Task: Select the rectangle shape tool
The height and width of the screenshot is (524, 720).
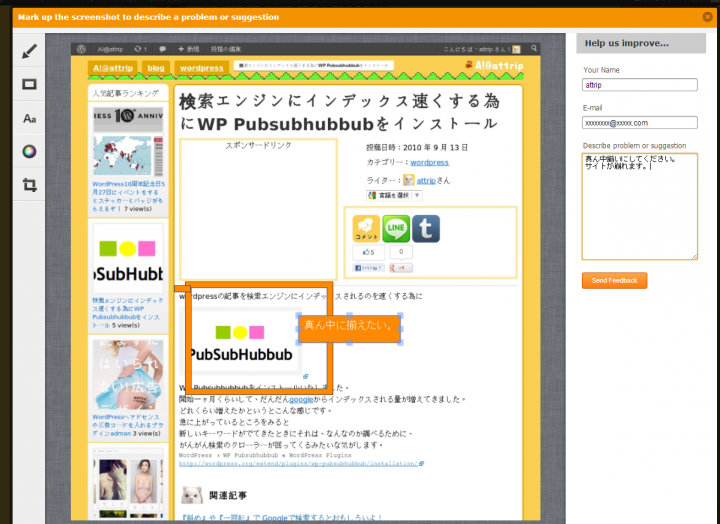Action: [x=29, y=85]
